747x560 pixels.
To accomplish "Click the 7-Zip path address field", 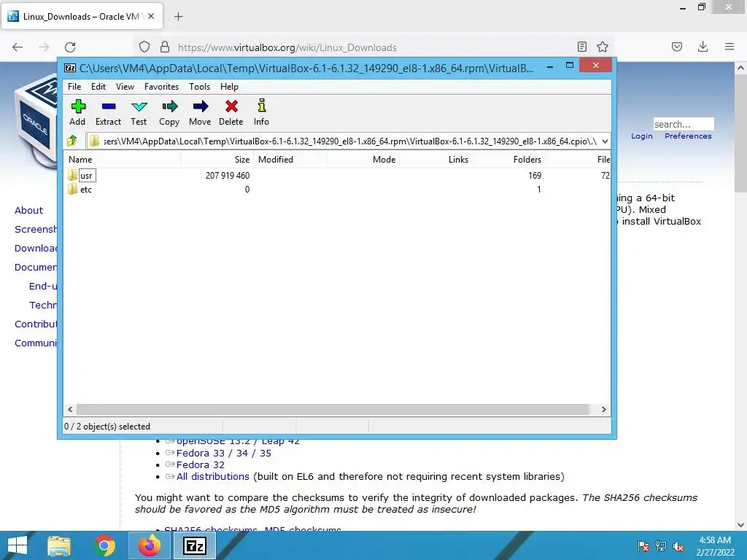I will click(x=343, y=141).
